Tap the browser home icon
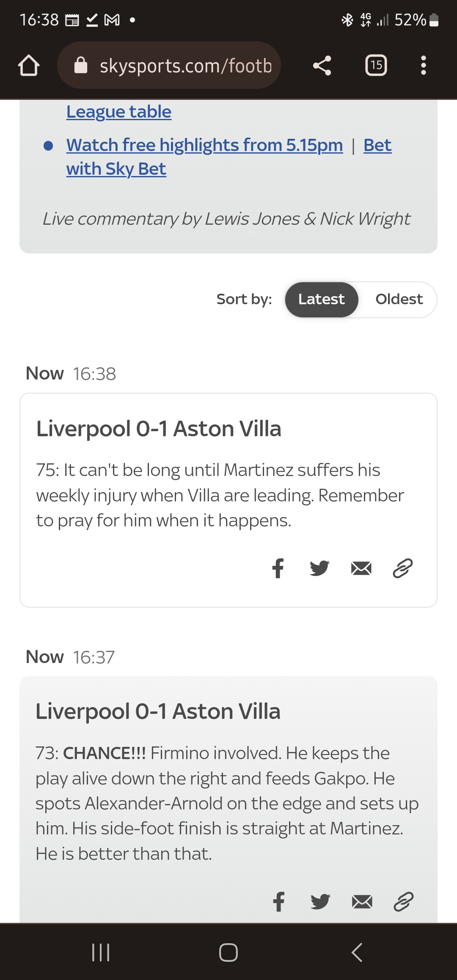 pos(29,66)
